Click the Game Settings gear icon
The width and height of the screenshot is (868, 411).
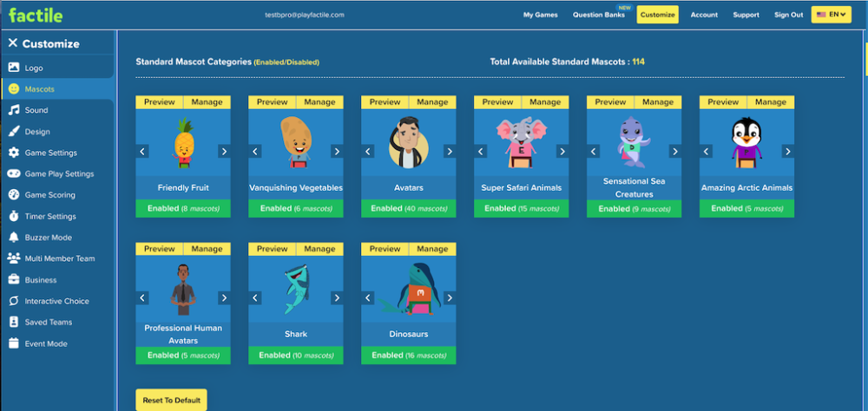14,153
